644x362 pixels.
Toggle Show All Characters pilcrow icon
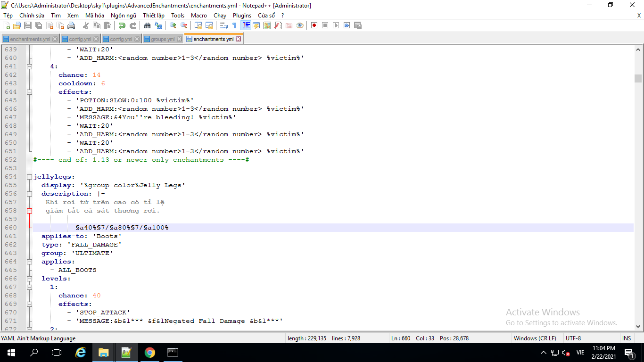(234, 25)
